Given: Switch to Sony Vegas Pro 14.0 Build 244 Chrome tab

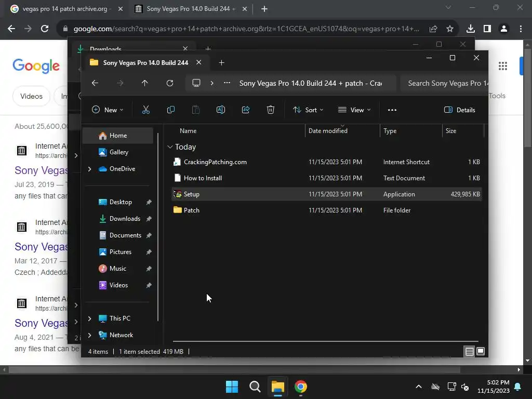Looking at the screenshot, I should tap(191, 9).
